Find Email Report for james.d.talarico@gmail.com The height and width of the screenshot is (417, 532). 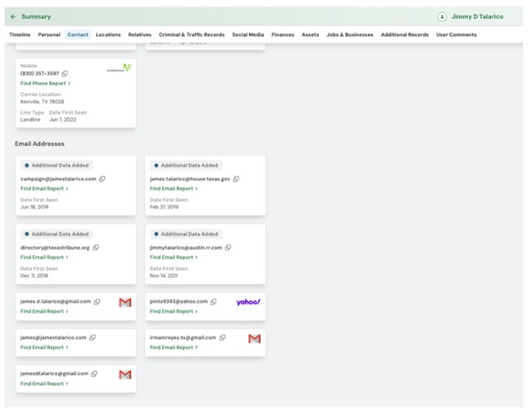coord(44,311)
